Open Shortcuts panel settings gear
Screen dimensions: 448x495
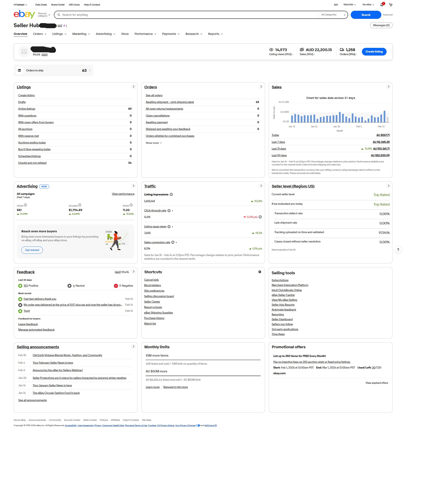tap(260, 272)
